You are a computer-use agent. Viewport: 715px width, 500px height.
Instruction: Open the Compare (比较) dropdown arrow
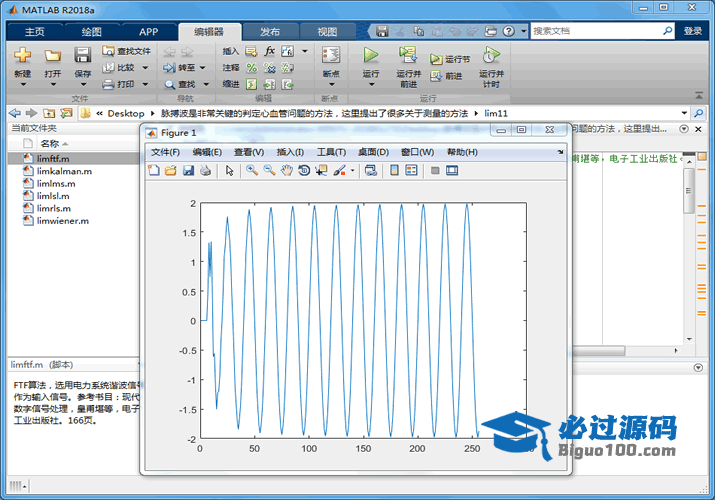[145, 67]
